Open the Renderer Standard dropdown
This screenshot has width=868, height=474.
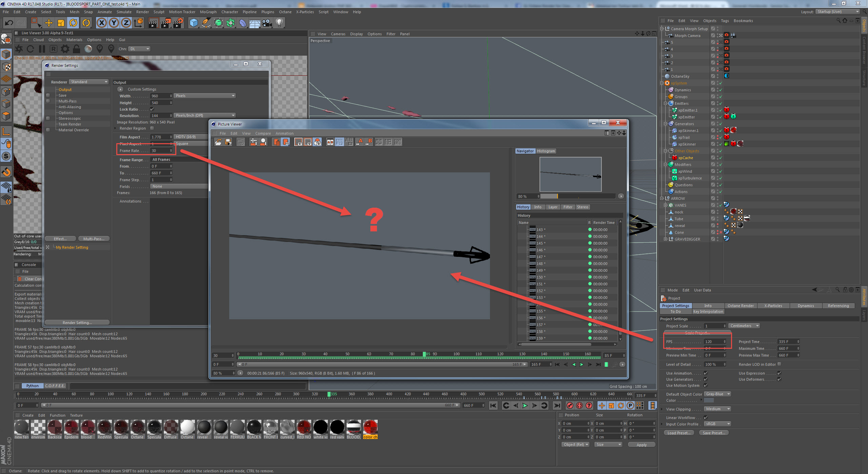click(89, 82)
